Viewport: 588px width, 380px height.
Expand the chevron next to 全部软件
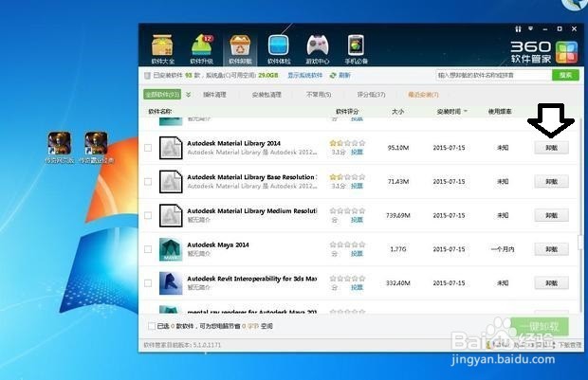point(188,95)
